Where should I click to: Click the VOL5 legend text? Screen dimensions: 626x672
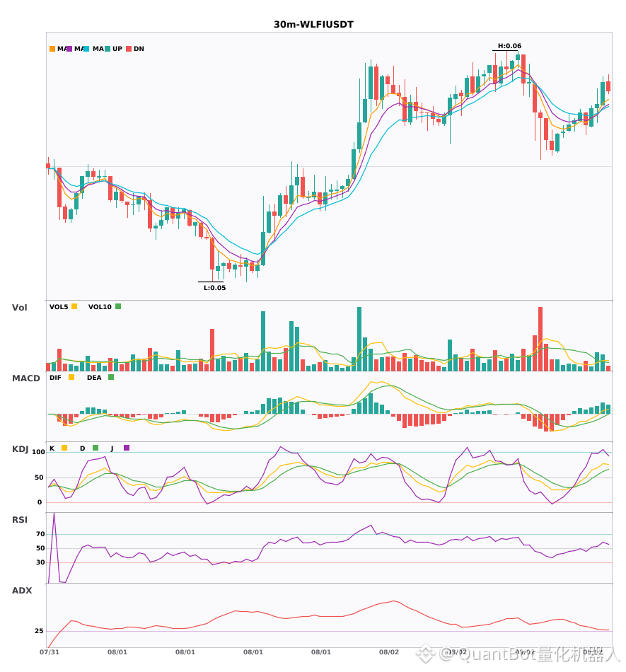click(59, 307)
